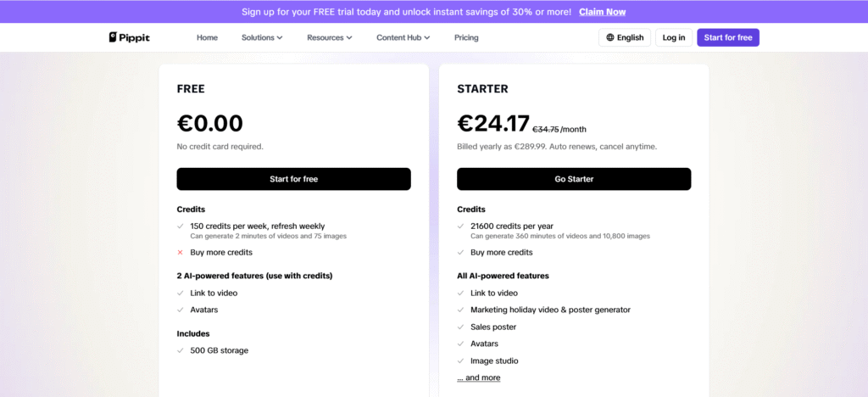Expand the Content Hub menu
868x397 pixels.
pyautogui.click(x=403, y=37)
